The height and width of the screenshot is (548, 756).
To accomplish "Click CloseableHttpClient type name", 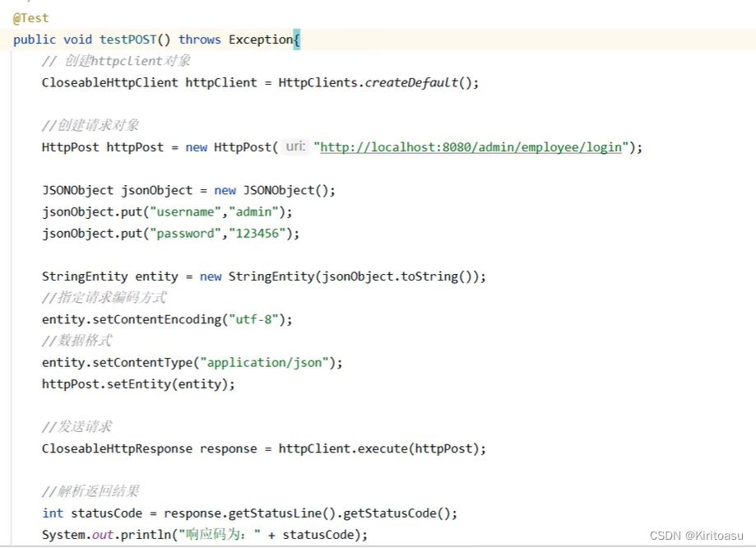I will 110,82.
